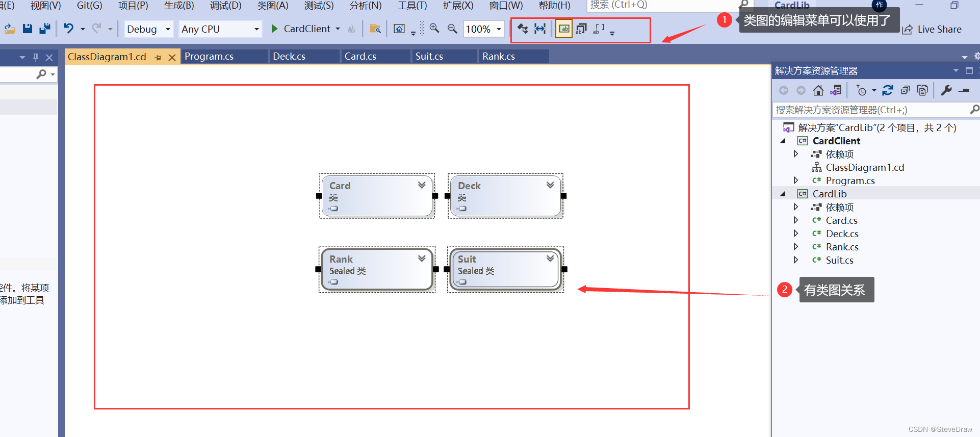Open the Find in Files folder icon
This screenshot has height=437, width=980.
(375, 29)
